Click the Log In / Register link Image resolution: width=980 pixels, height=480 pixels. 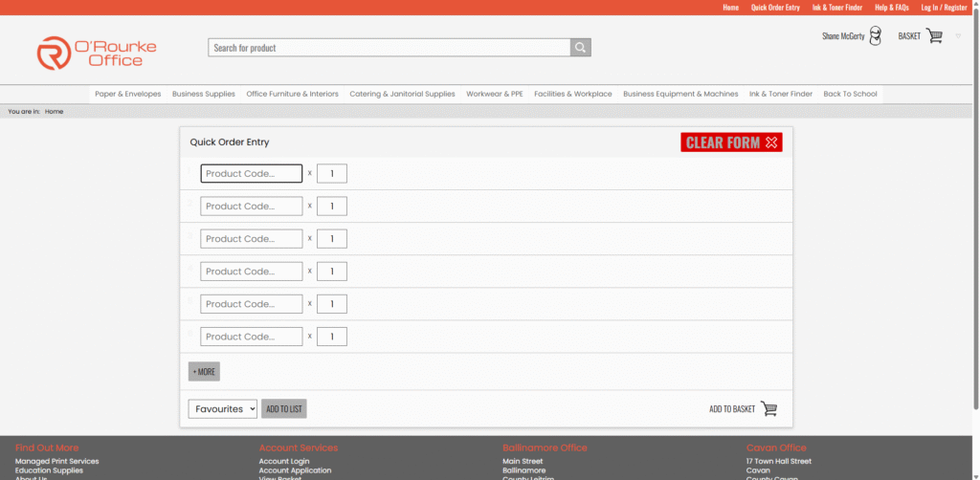(x=944, y=8)
